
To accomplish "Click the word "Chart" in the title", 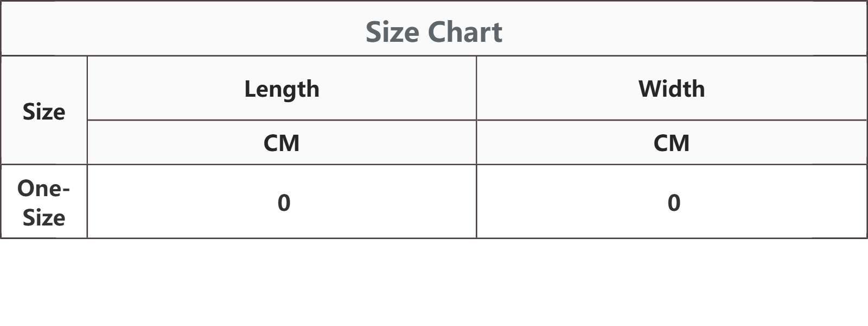I will [x=465, y=32].
